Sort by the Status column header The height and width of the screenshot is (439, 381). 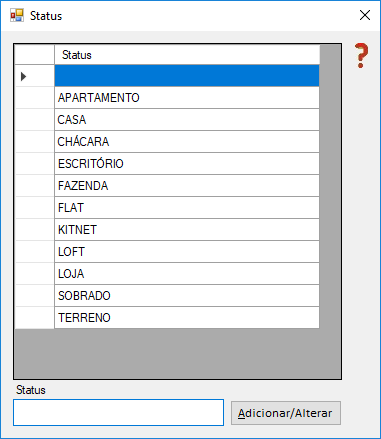click(x=187, y=55)
